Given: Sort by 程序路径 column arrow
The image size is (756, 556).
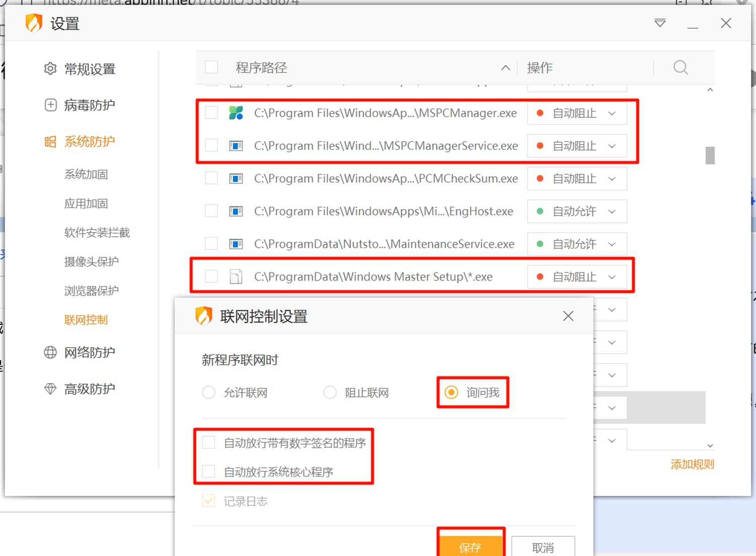Looking at the screenshot, I should pyautogui.click(x=506, y=68).
